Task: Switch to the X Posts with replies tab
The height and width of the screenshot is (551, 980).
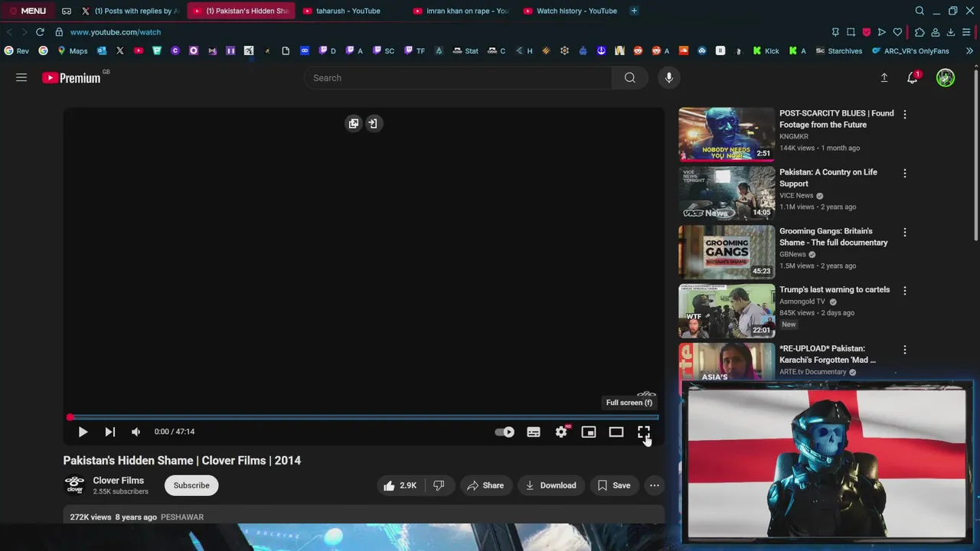Action: tap(130, 11)
